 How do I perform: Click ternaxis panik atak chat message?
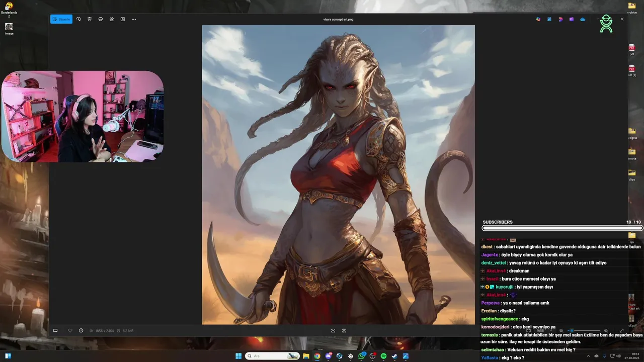(562, 338)
